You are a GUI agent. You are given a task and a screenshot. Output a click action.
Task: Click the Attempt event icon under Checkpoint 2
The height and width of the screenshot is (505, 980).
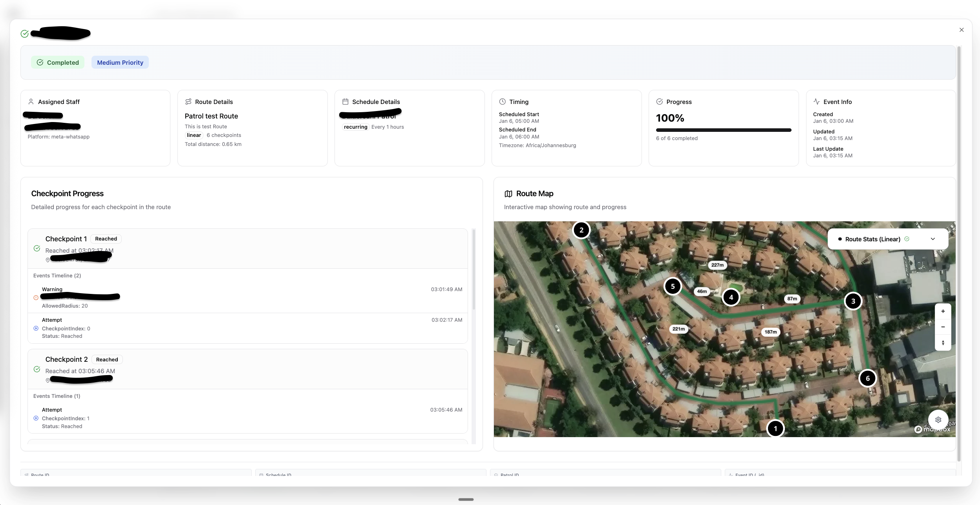tap(36, 418)
